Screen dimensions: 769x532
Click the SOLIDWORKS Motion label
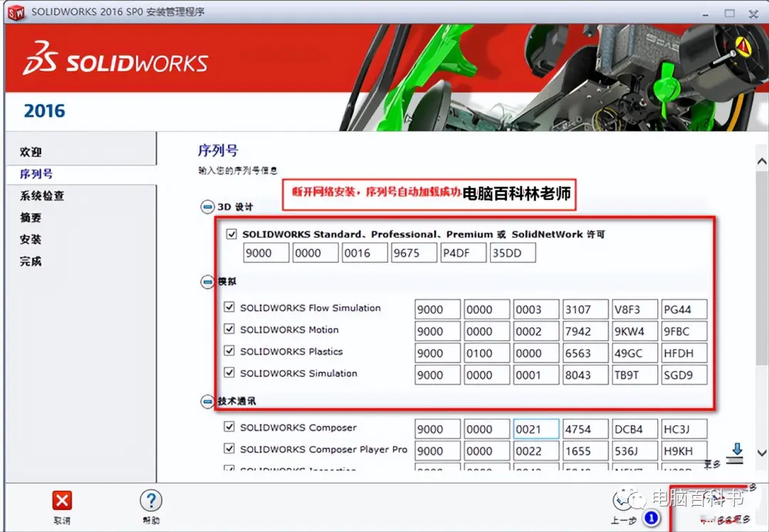[289, 330]
